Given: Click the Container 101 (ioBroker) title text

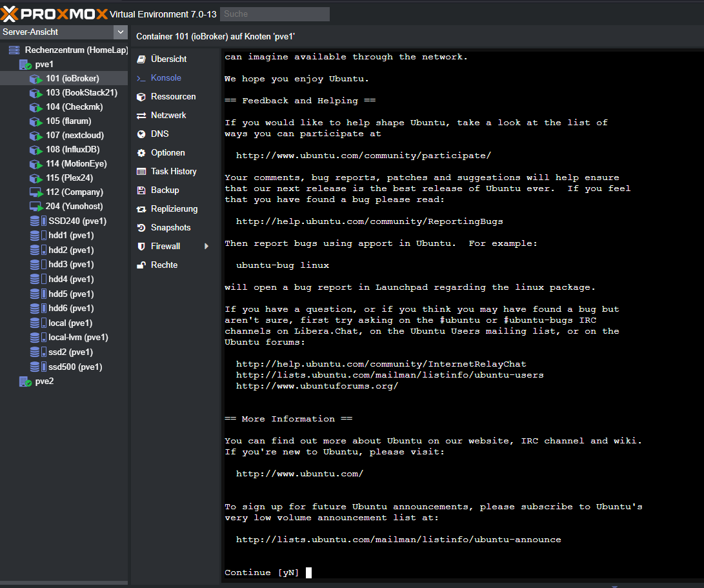Looking at the screenshot, I should click(216, 36).
